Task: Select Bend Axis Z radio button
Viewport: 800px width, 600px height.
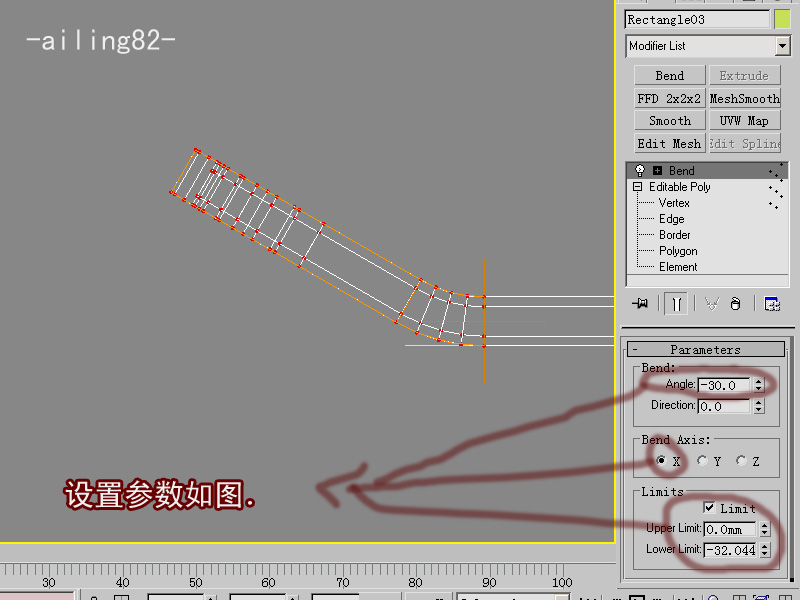Action: coord(741,461)
